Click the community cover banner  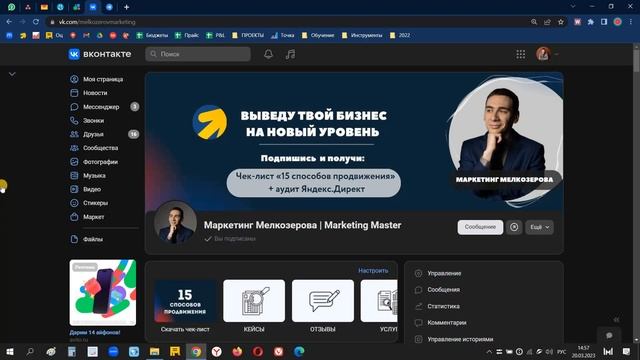pyautogui.click(x=354, y=142)
